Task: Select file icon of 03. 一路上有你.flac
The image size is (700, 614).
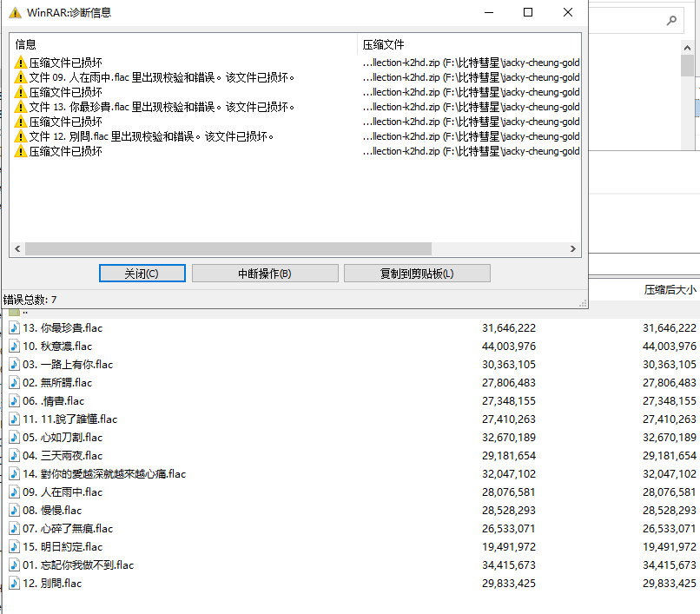Action: pos(14,365)
